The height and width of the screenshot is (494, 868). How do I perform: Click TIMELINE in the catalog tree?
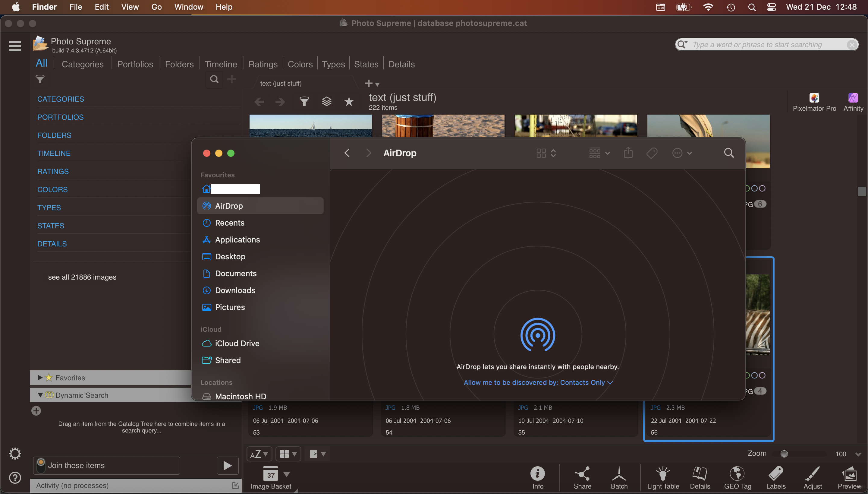(54, 153)
